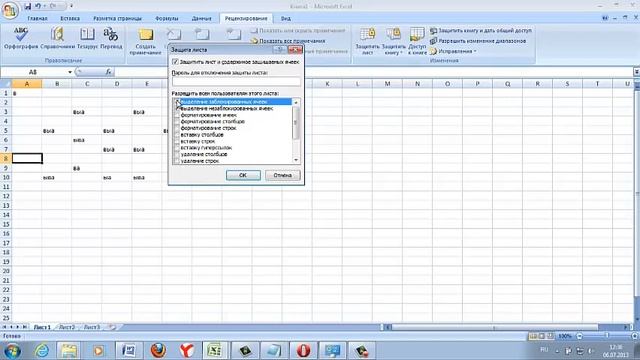Click the help button in the dialog title bar

click(280, 49)
